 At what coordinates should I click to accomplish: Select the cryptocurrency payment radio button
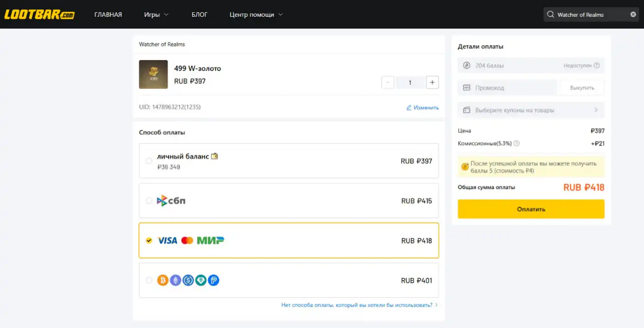149,280
